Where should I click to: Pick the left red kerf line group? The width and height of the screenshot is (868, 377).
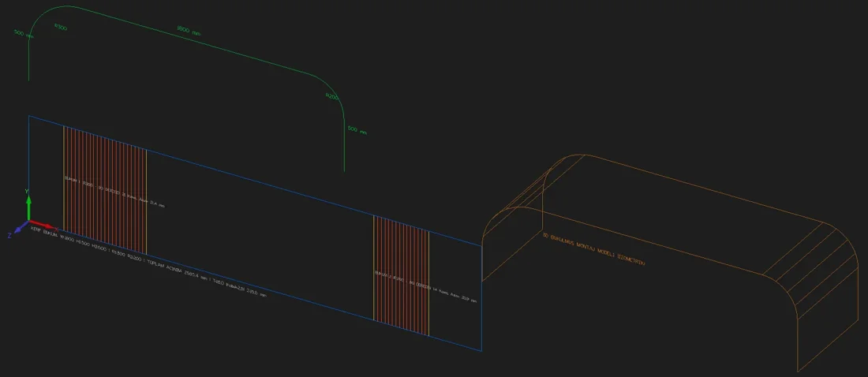pyautogui.click(x=105, y=190)
